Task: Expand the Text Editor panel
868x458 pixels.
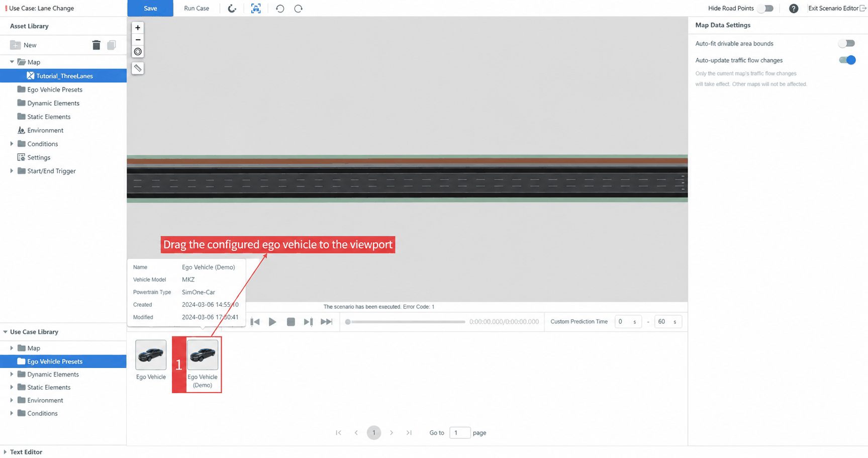Action: tap(5, 452)
